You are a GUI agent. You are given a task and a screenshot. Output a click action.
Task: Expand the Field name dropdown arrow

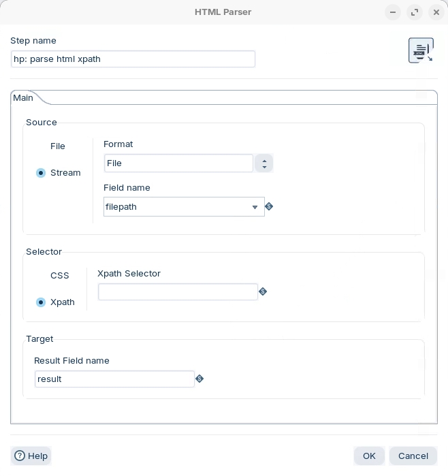[255, 207]
